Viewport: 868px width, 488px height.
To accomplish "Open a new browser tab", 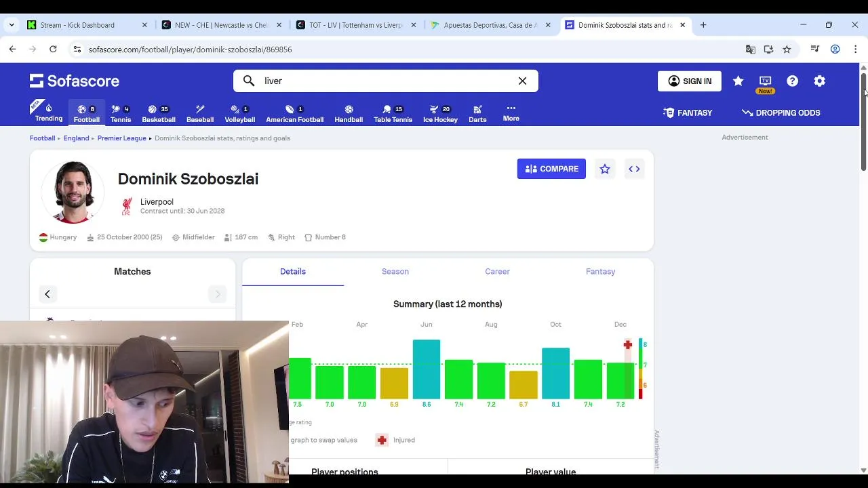I will tap(703, 25).
